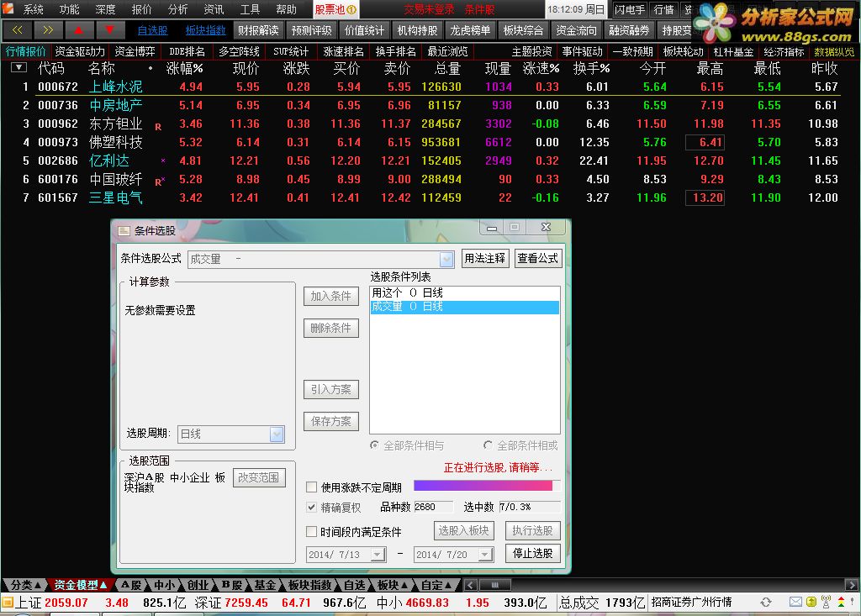The image size is (861, 616).
Task: Sort by 换手% column header
Action: click(x=591, y=69)
